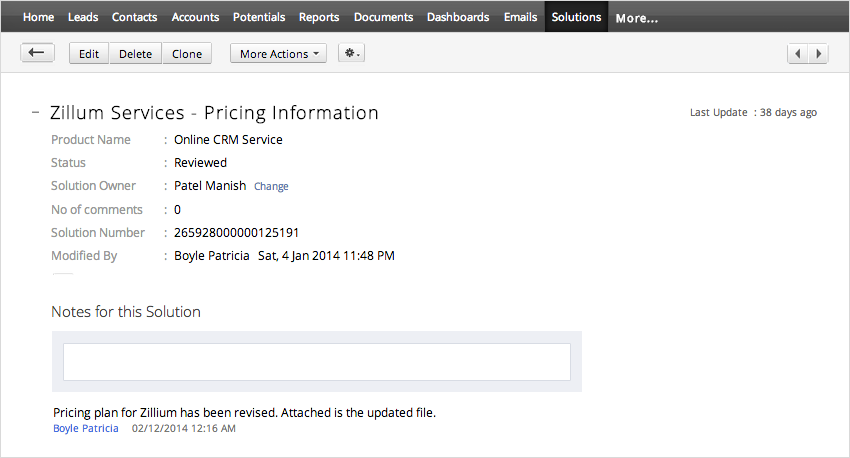
Task: Focus the notes input box
Action: tap(317, 362)
